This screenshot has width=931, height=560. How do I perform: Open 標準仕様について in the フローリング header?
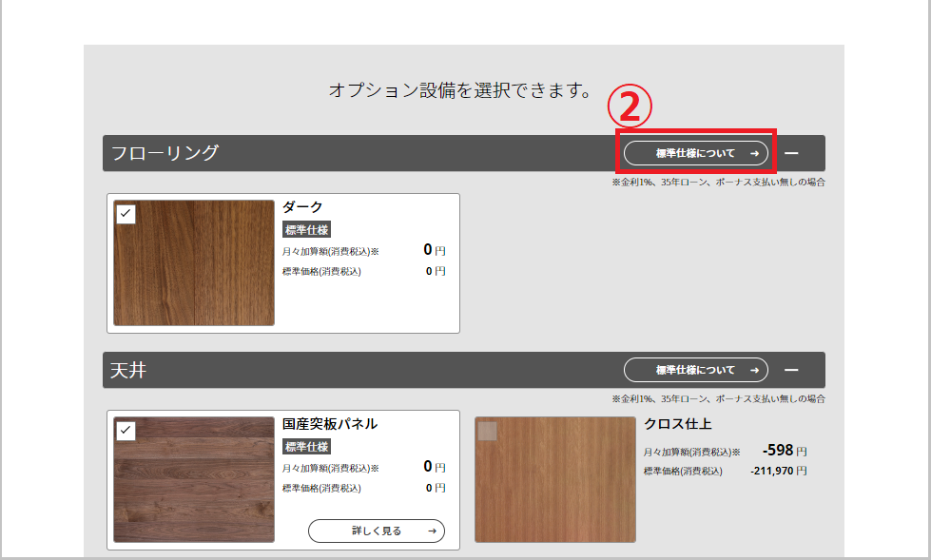point(695,153)
